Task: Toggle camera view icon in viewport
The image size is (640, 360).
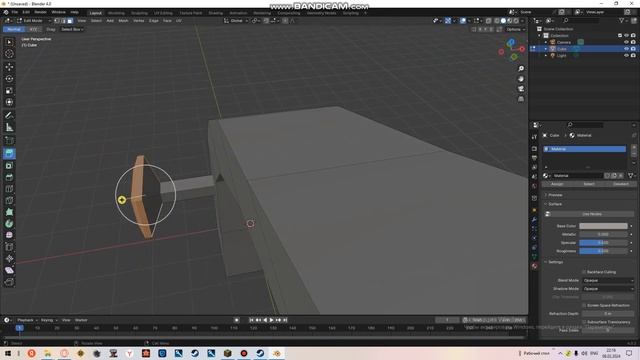Action: (x=521, y=89)
